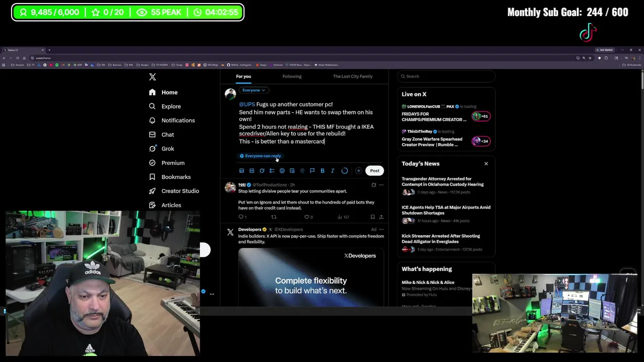Open Grok actions on ToriProductionz post
This screenshot has height=362, width=644.
pos(373,185)
